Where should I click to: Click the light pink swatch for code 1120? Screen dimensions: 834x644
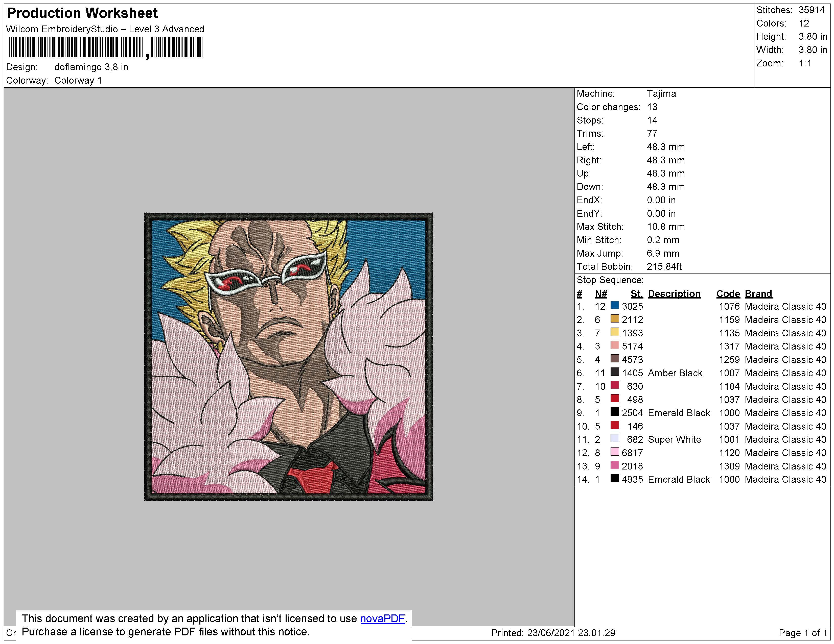pos(614,452)
